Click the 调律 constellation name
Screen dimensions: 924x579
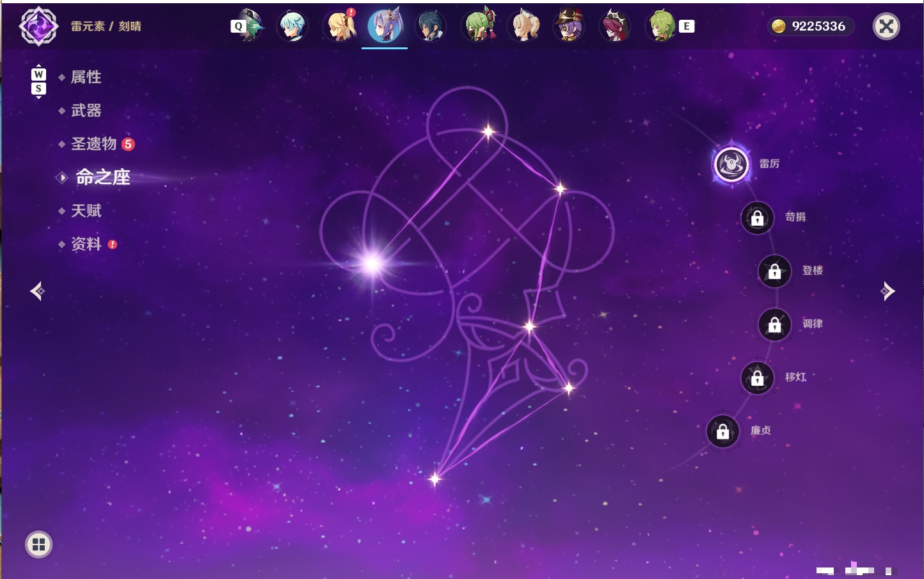[x=813, y=324]
